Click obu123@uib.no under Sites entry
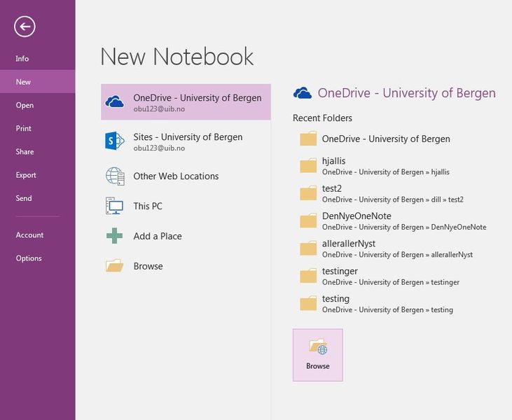 159,148
